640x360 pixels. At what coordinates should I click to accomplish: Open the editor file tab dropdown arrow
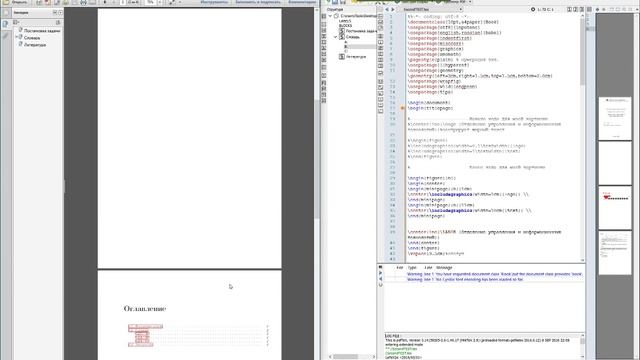461,9
